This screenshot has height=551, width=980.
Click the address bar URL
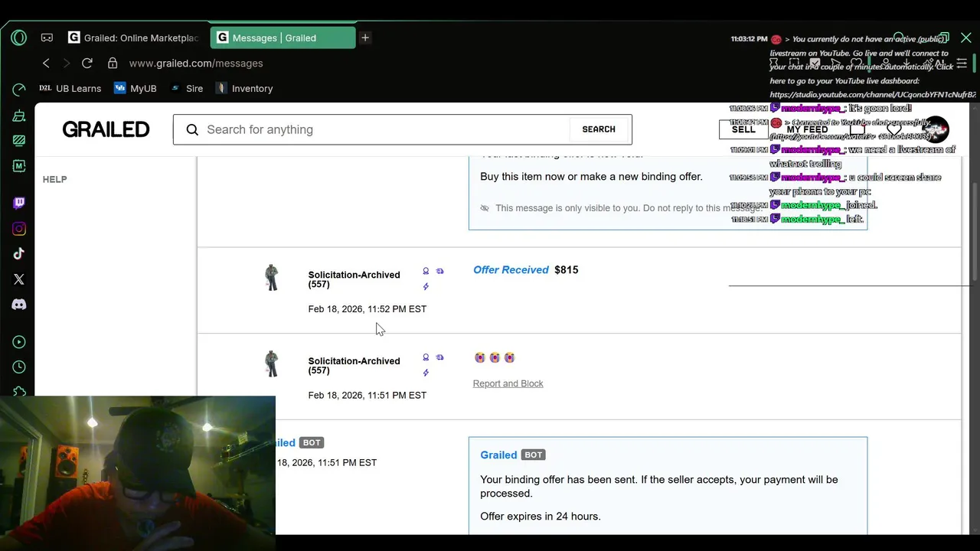tap(196, 64)
